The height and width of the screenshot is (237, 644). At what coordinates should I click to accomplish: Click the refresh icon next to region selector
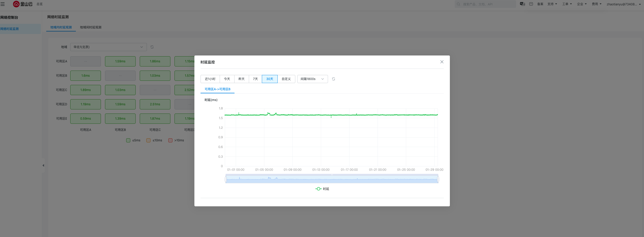152,47
